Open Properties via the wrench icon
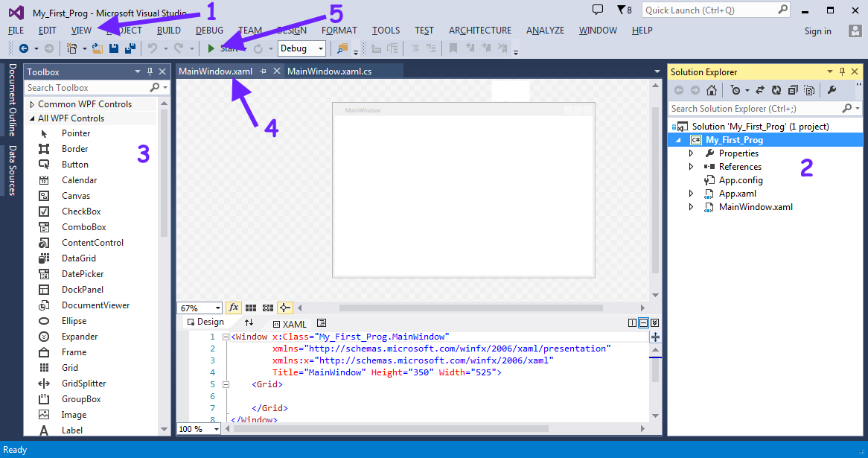The height and width of the screenshot is (458, 868). 832,90
